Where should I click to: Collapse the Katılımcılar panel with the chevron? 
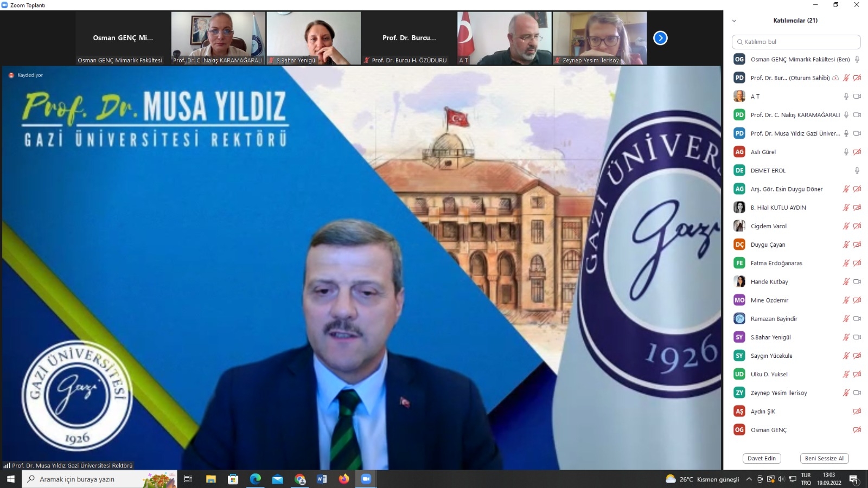(x=734, y=21)
